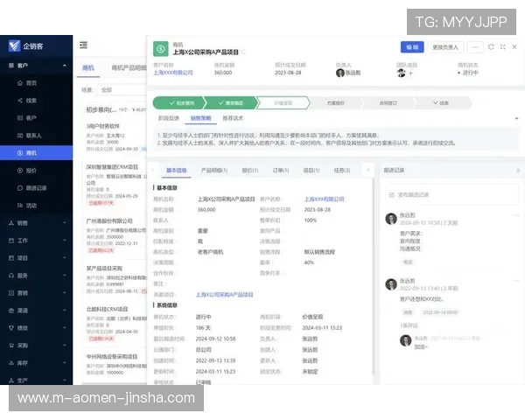Image resolution: width=525 pixels, height=420 pixels.
Task: Switch to the 销售策略 tab
Action: (200, 118)
